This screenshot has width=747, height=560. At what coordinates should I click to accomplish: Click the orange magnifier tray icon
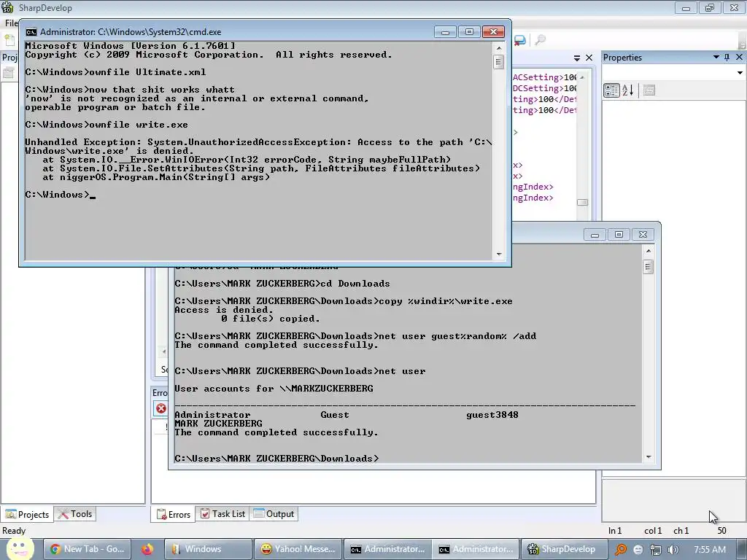click(x=620, y=550)
